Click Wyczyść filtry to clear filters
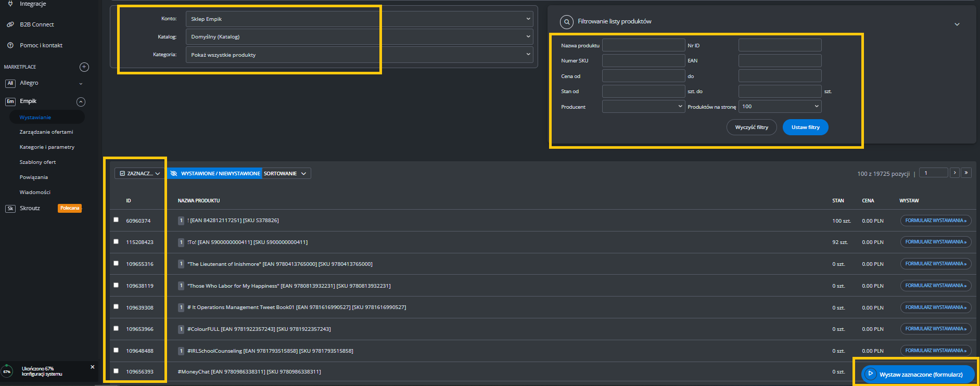Image resolution: width=980 pixels, height=386 pixels. click(x=752, y=127)
